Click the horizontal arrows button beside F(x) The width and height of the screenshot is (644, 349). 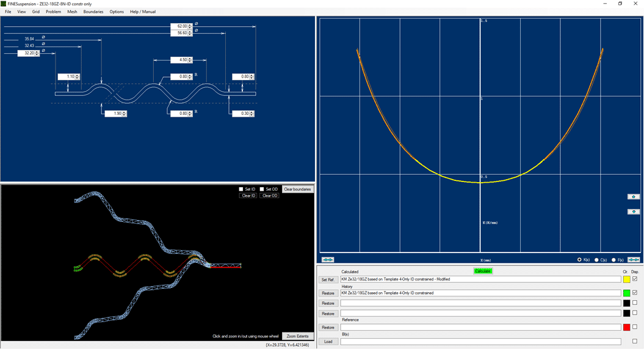click(633, 260)
